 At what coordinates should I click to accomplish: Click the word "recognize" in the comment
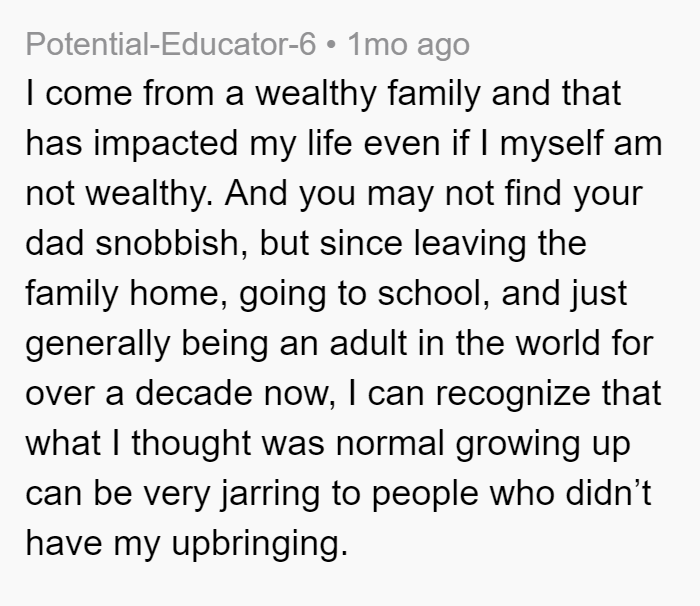click(x=513, y=395)
